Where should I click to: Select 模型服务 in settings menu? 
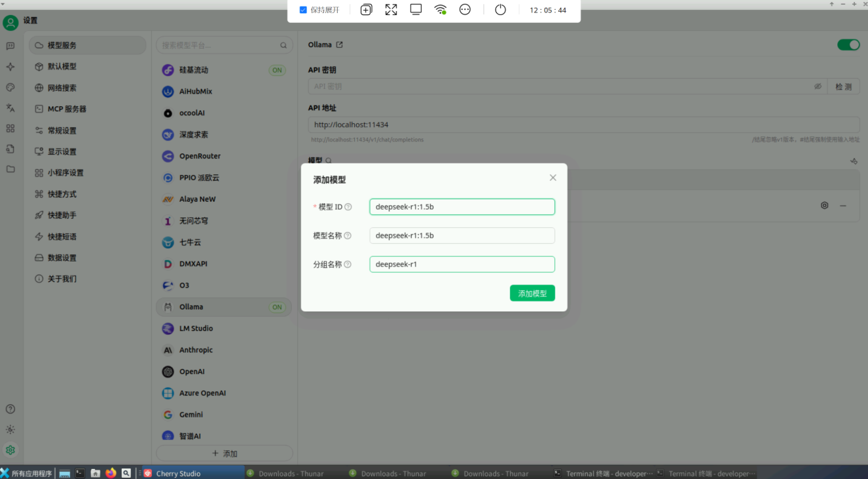88,45
